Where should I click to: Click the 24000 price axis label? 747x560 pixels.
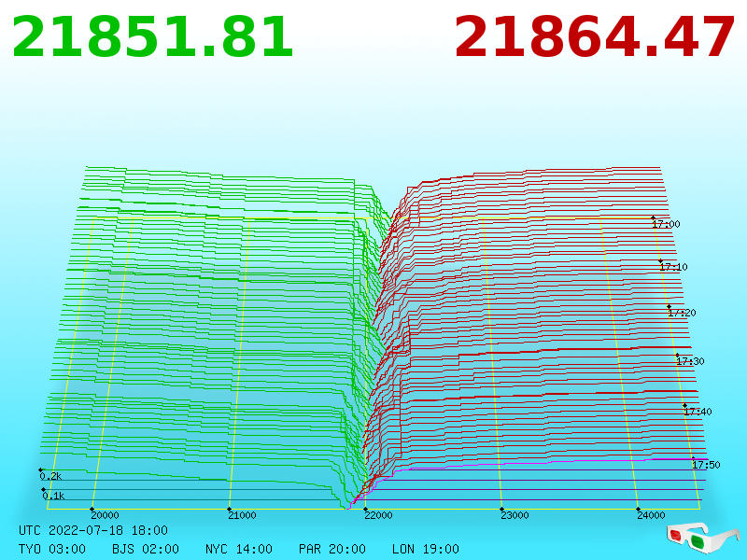tap(651, 515)
